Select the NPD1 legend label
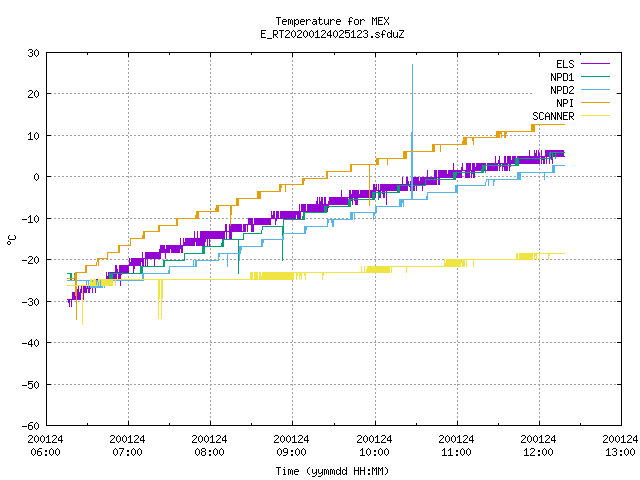Viewport: 640px width, 480px height. (562, 77)
